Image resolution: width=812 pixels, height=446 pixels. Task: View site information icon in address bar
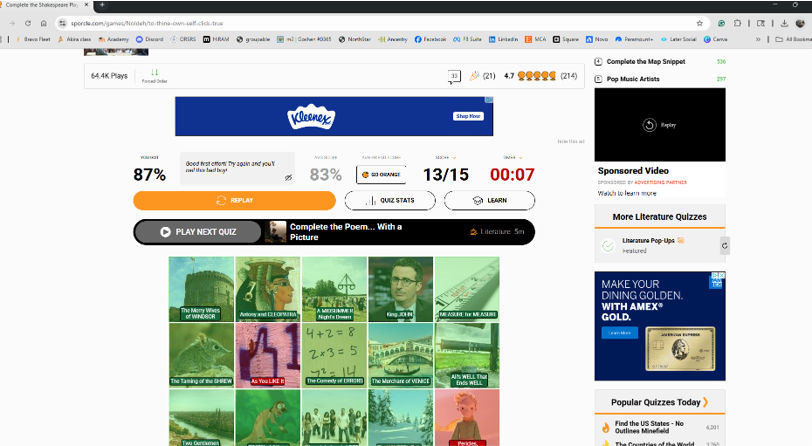(x=63, y=23)
